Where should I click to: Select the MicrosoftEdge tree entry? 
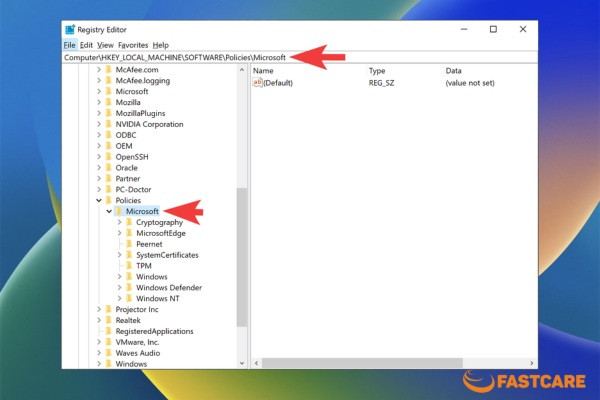[161, 233]
